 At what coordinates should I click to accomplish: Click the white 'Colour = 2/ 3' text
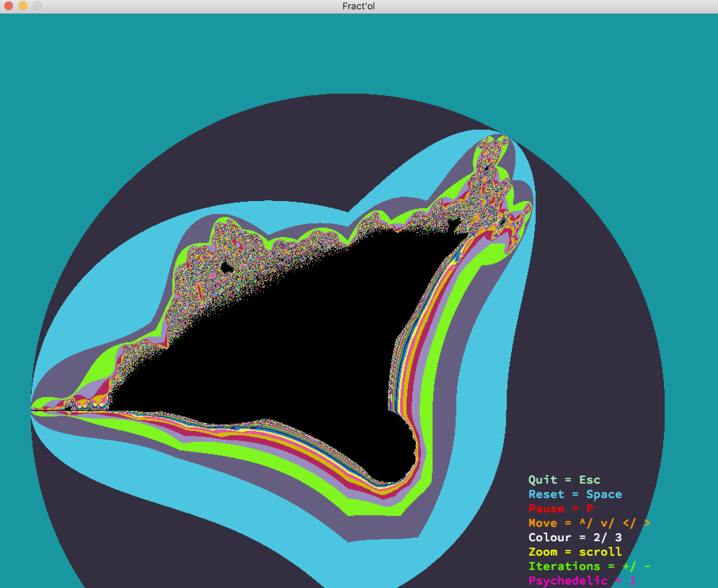575,538
